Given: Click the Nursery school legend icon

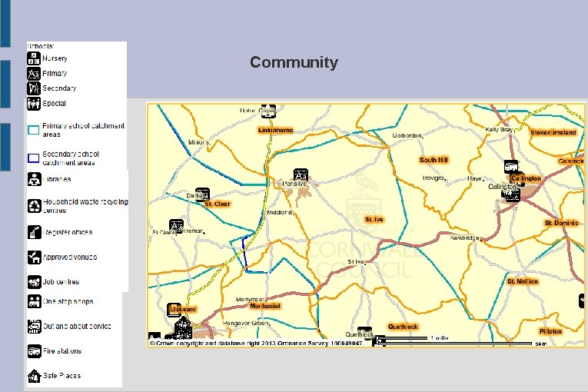Looking at the screenshot, I should [33, 58].
